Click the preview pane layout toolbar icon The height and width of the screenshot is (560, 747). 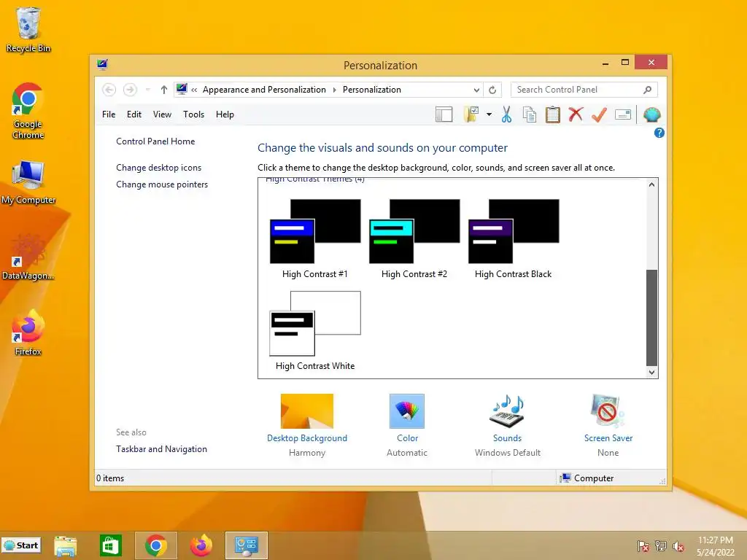coord(444,114)
